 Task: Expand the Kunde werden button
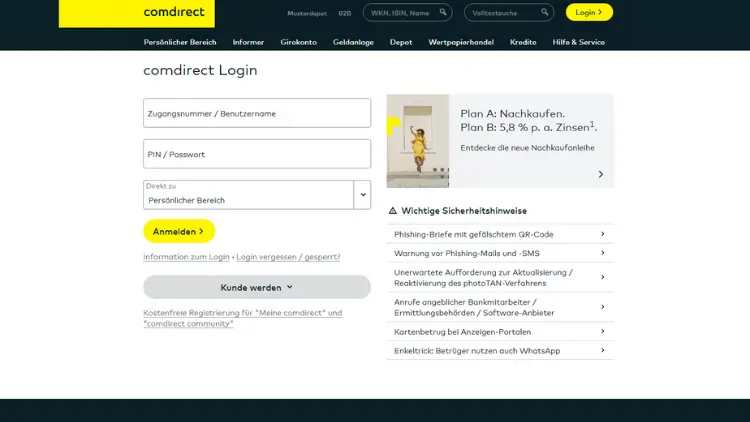(257, 287)
